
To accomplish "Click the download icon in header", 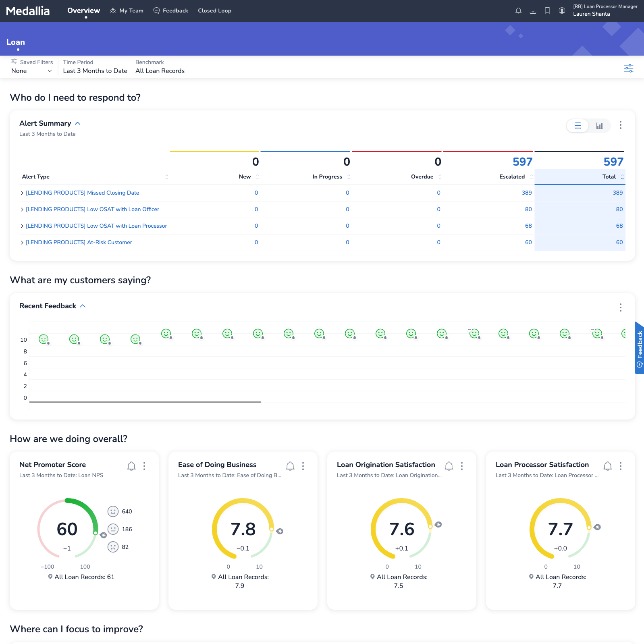I will click(533, 11).
